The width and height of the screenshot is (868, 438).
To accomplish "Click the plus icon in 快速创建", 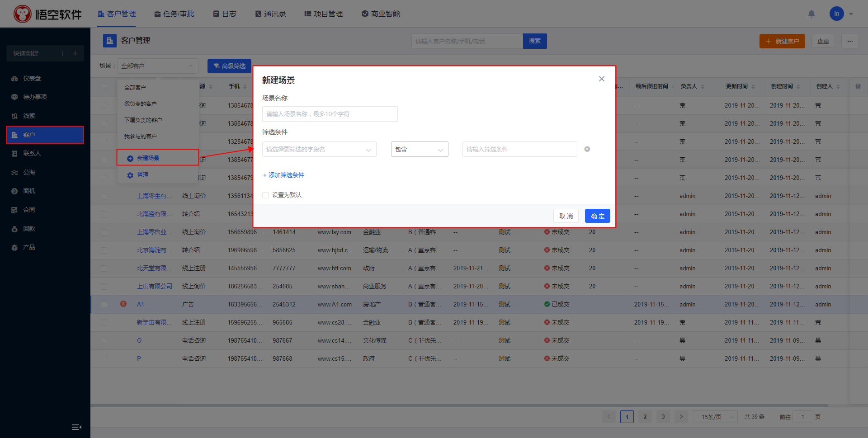I will [75, 53].
